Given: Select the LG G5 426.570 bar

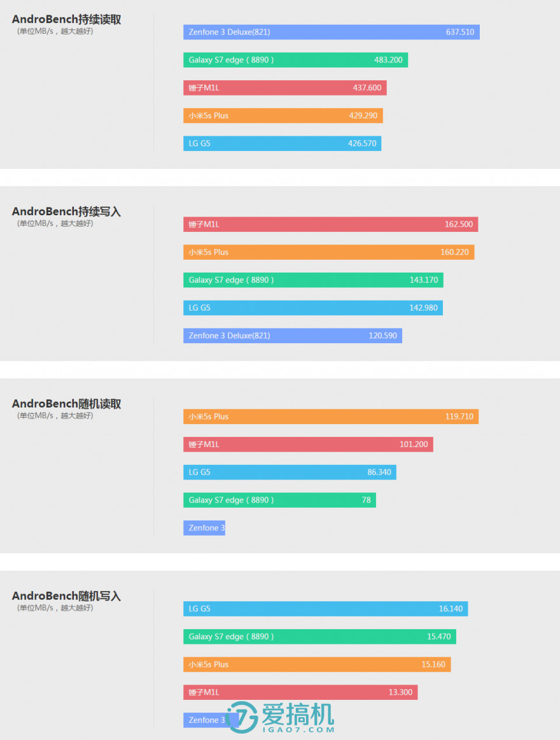Looking at the screenshot, I should click(282, 144).
